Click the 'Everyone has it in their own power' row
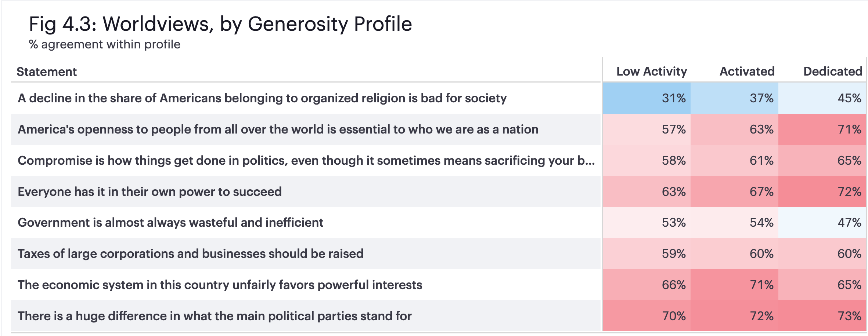Image resolution: width=868 pixels, height=336 pixels. click(x=150, y=192)
